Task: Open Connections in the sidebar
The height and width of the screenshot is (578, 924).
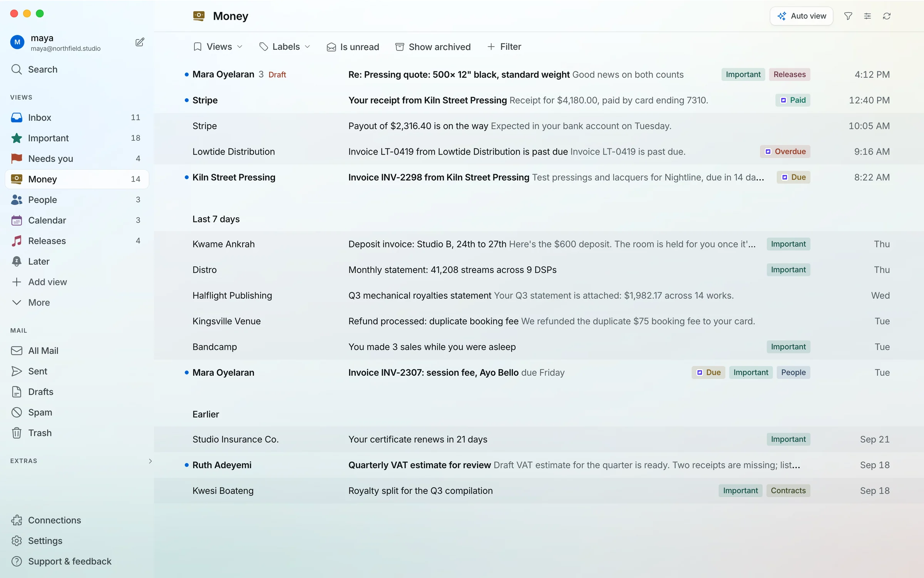Action: tap(77, 520)
